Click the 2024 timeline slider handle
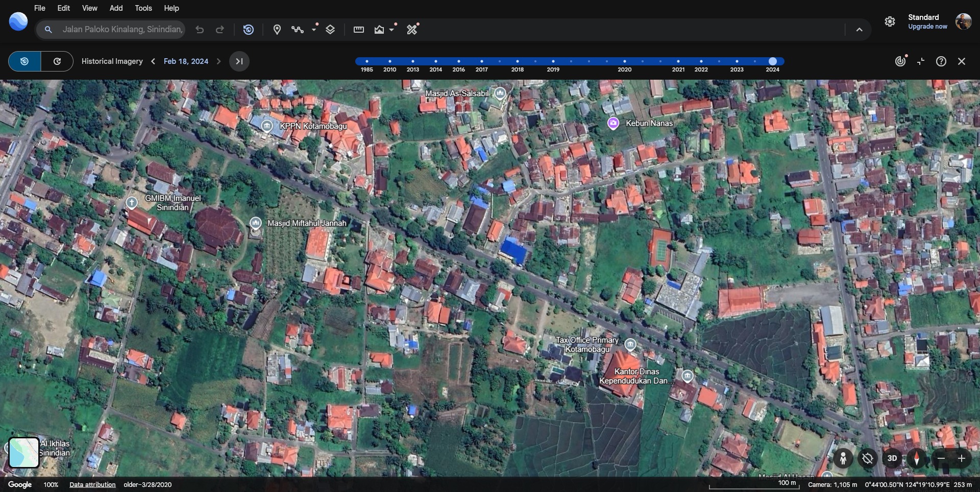The width and height of the screenshot is (980, 492). pos(773,61)
